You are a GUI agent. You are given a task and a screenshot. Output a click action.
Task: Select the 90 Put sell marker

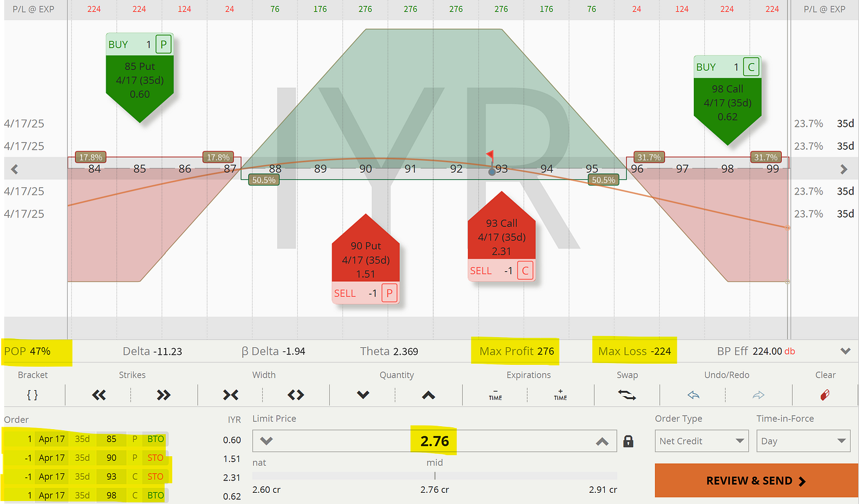click(x=366, y=259)
